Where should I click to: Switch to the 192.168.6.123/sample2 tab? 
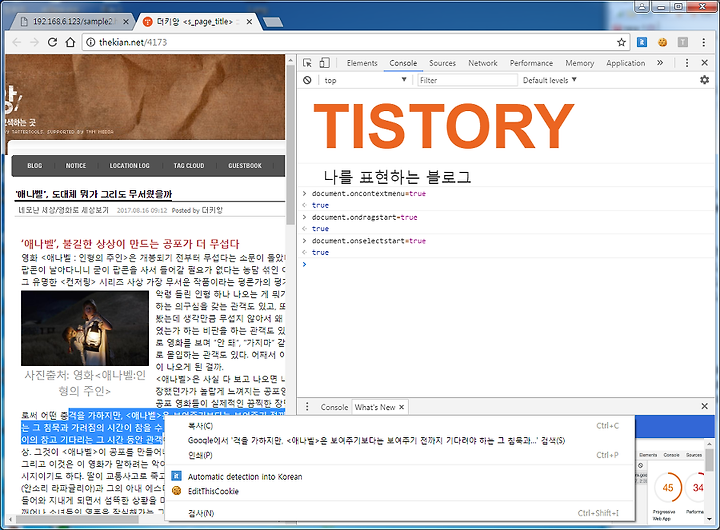[72, 22]
